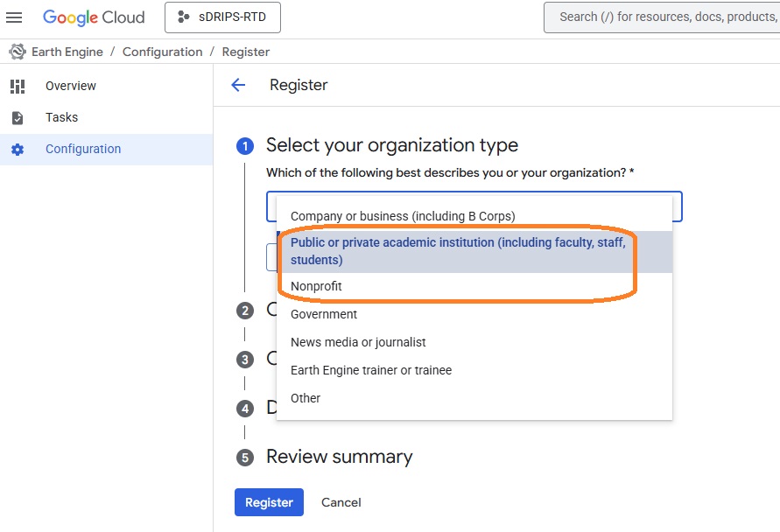780x532 pixels.
Task: Click the blue Register button
Action: point(269,502)
